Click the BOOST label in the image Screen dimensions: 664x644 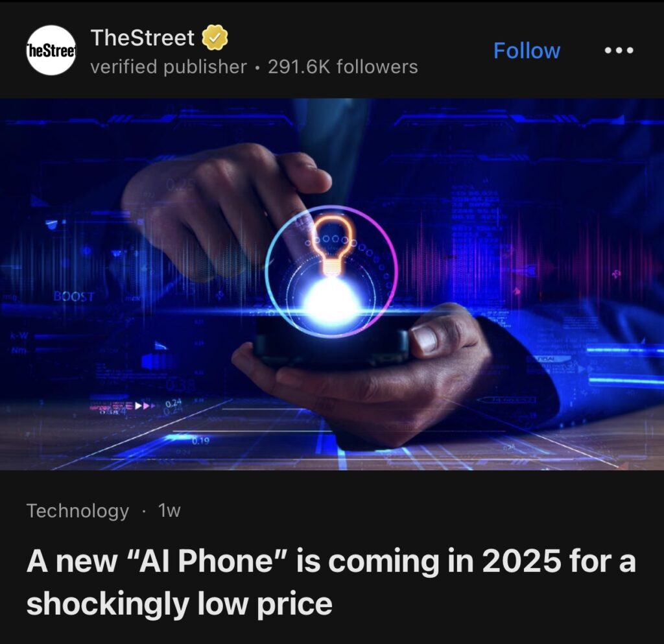click(x=74, y=296)
